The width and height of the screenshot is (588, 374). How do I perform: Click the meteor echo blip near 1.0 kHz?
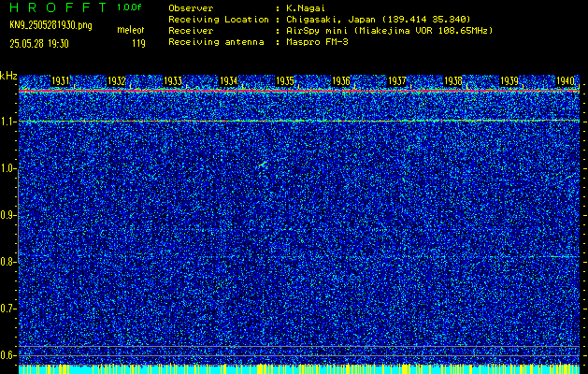click(263, 164)
